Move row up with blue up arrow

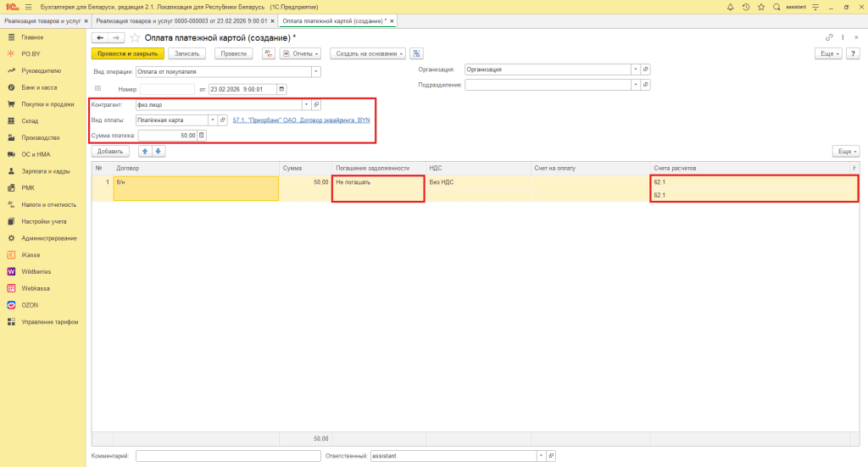pos(144,151)
